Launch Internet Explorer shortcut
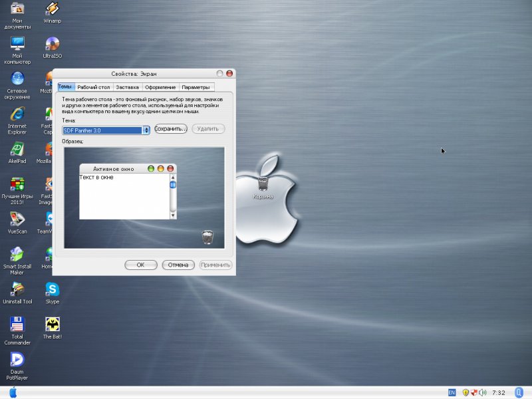The height and width of the screenshot is (399, 532). click(x=17, y=120)
